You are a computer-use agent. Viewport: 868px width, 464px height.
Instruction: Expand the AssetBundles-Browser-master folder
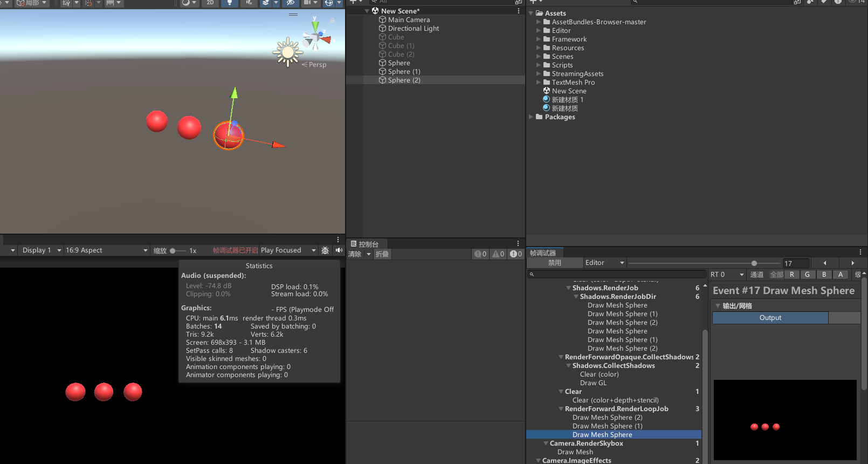(538, 22)
